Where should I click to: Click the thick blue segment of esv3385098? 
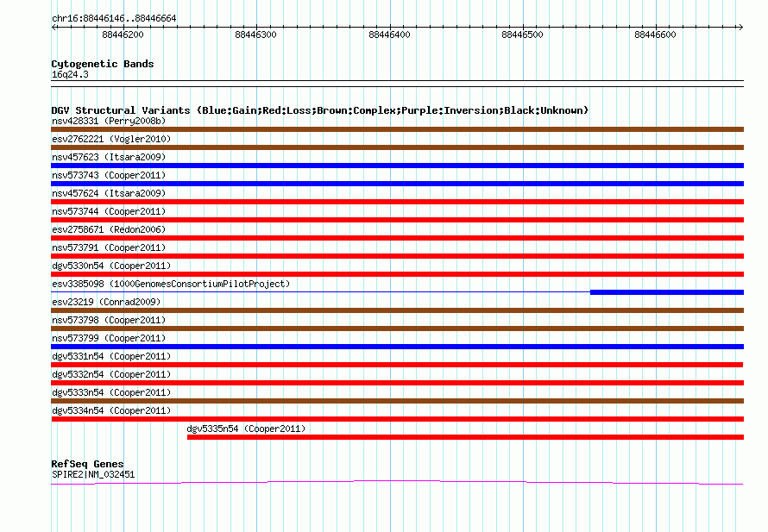coord(667,292)
